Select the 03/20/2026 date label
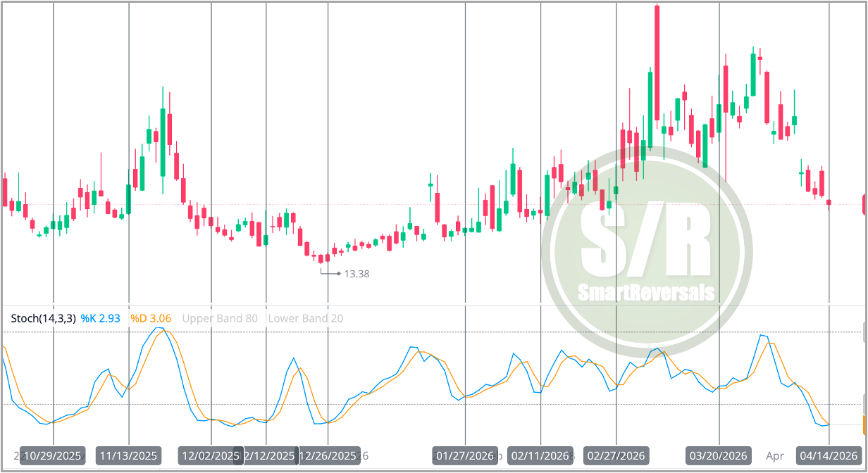The image size is (868, 473). (719, 456)
